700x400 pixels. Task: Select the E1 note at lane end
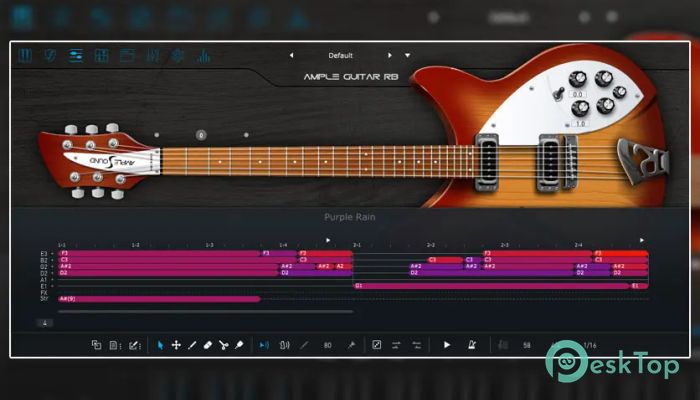639,286
